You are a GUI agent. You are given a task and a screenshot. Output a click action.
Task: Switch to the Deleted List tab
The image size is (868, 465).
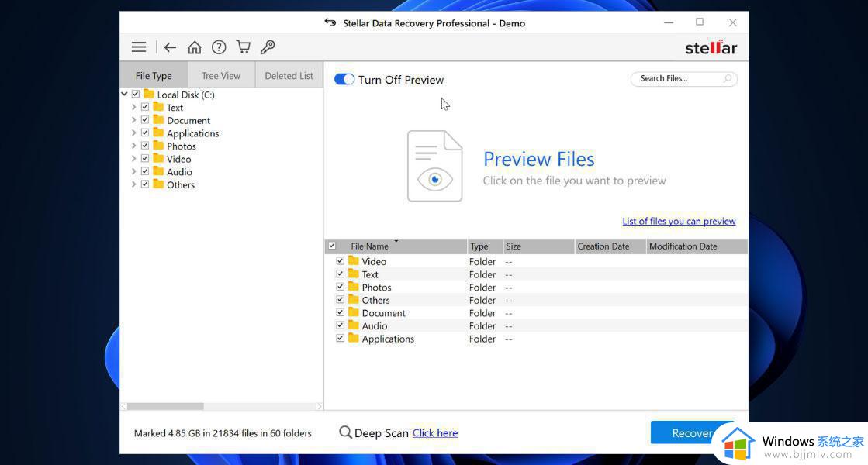click(x=289, y=76)
